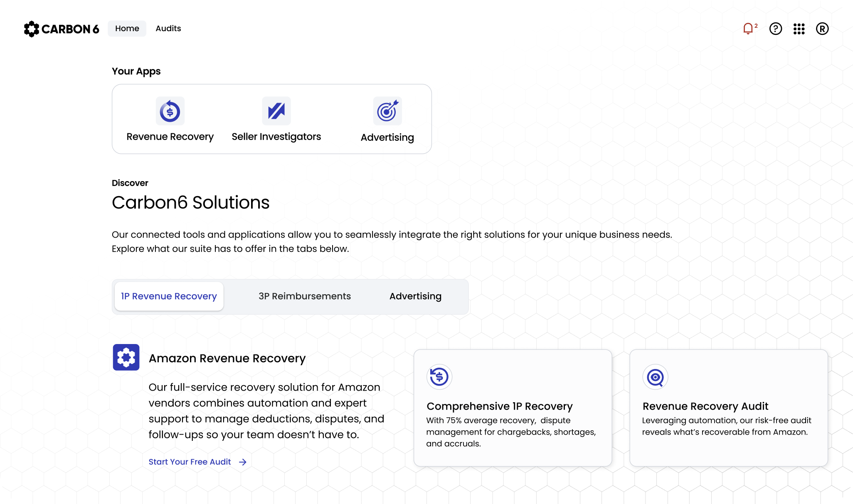Click the Your Apps heading
Image resolution: width=853 pixels, height=504 pixels.
(136, 71)
